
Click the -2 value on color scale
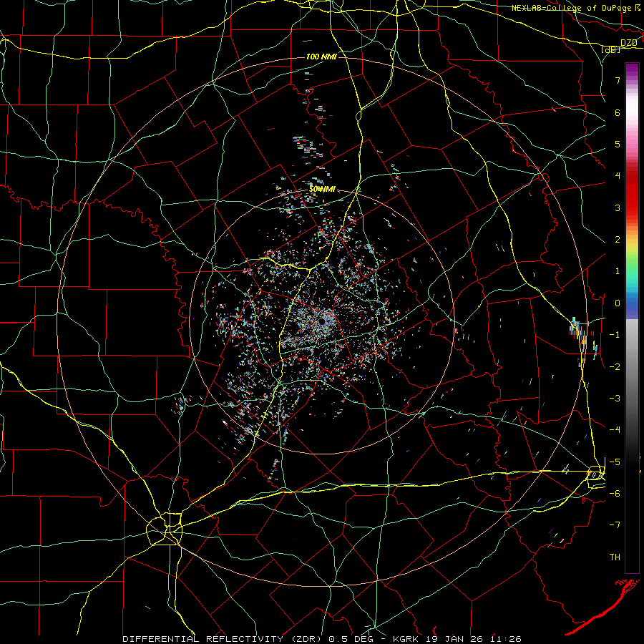coord(615,366)
